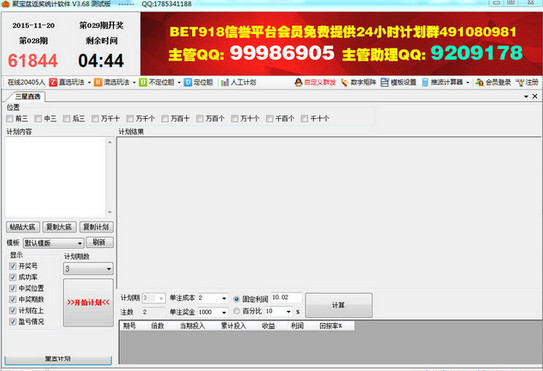Tick the 前三 position checkbox

(x=10, y=119)
